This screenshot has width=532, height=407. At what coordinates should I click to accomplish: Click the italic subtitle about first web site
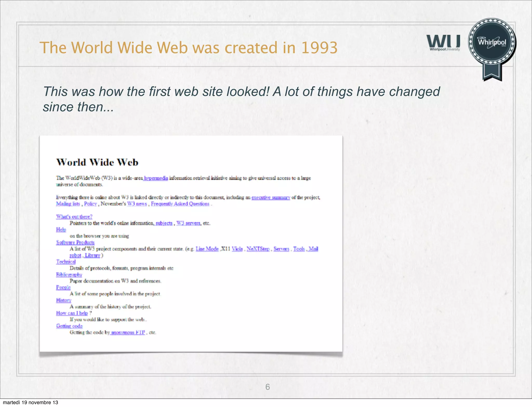coord(242,99)
